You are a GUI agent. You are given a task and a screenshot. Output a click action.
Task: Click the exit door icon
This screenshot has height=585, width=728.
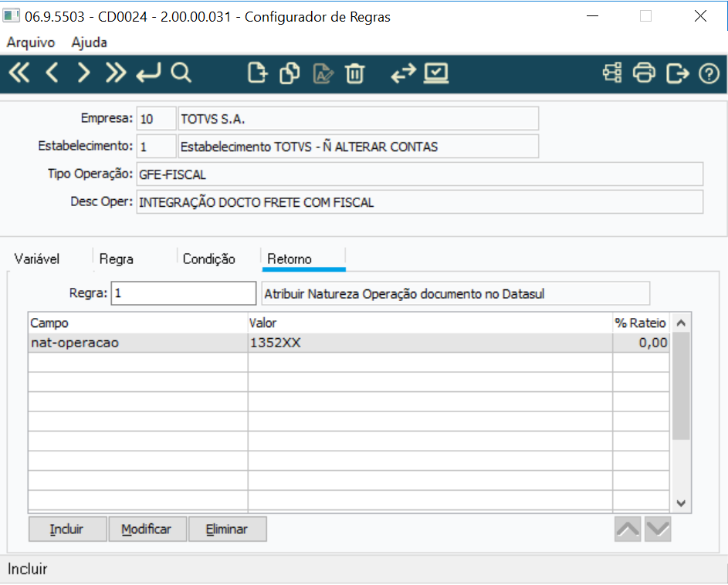pos(677,73)
